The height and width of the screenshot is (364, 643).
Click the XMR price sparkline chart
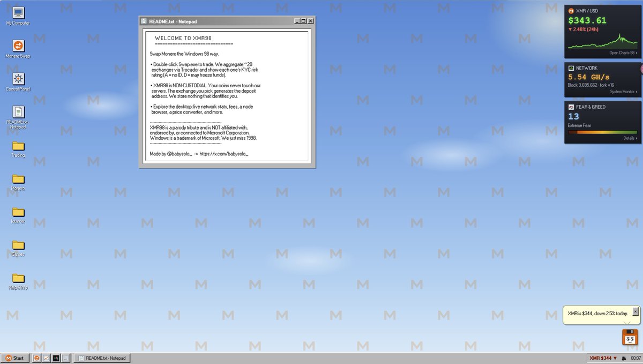(x=602, y=41)
